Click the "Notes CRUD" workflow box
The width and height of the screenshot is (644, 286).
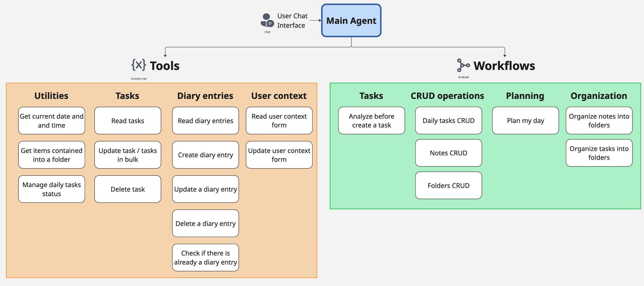449,153
